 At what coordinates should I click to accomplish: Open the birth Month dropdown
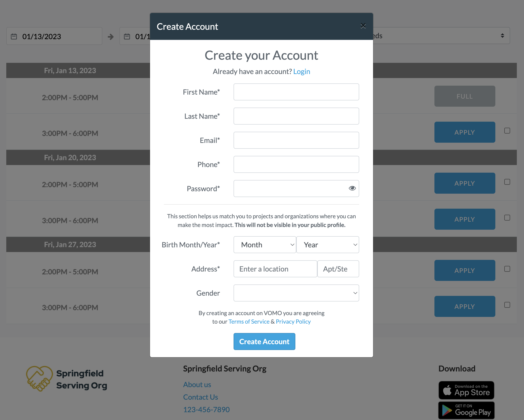(x=265, y=245)
